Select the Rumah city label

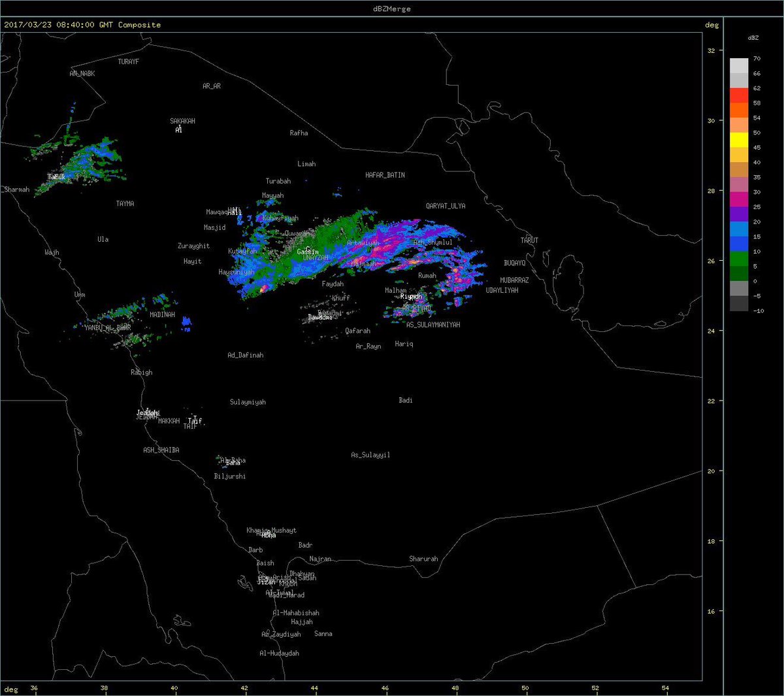click(x=427, y=276)
